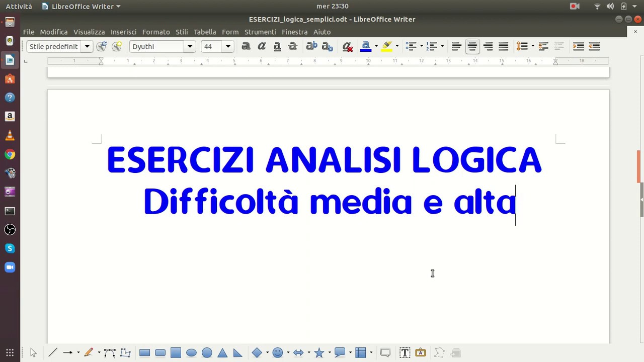Select the Freeform Line pencil tool
644x362 pixels.
[89, 352]
